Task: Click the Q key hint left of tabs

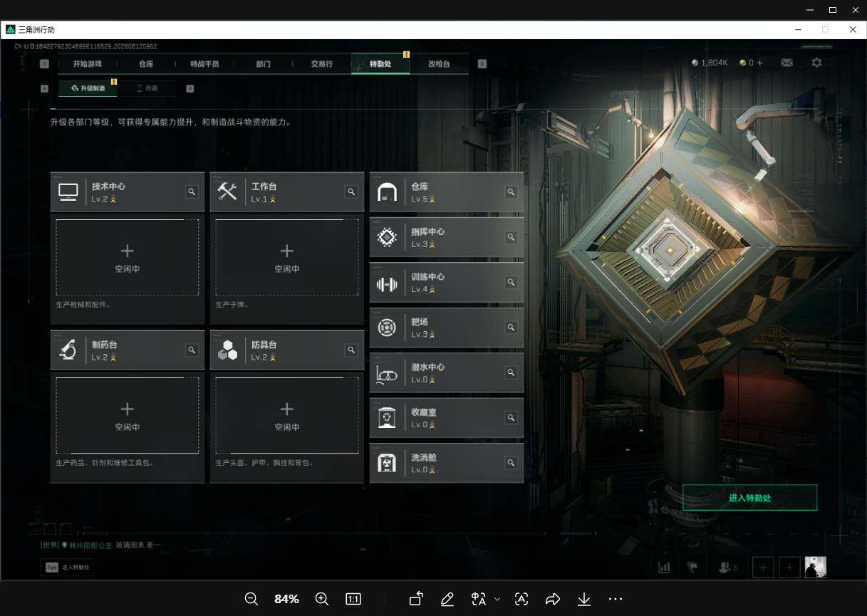Action: (x=44, y=63)
